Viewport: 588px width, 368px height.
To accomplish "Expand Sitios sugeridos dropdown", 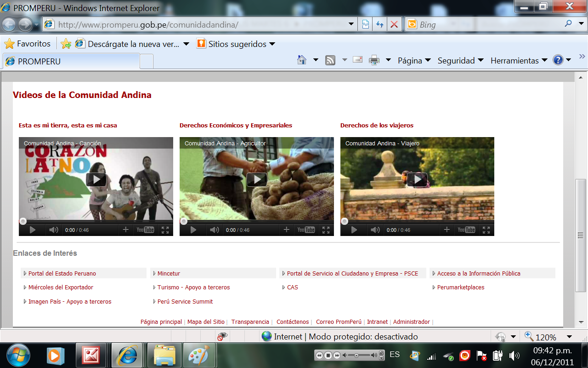I will 272,44.
